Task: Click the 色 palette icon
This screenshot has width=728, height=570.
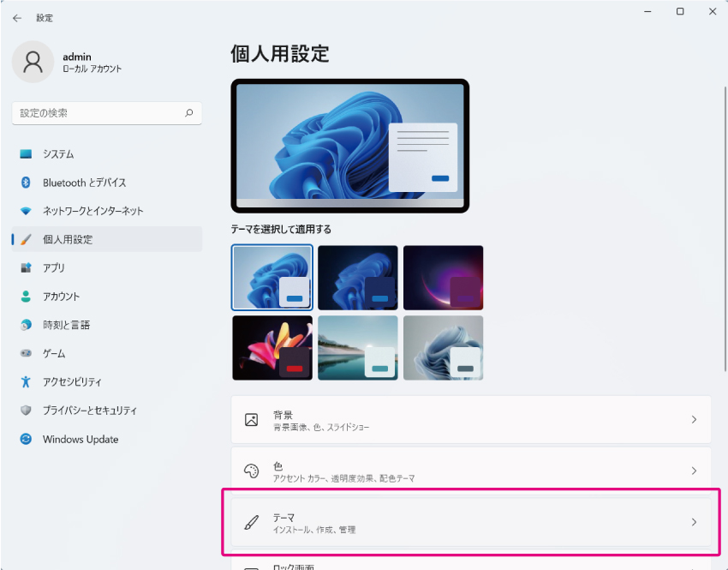Action: tap(251, 471)
